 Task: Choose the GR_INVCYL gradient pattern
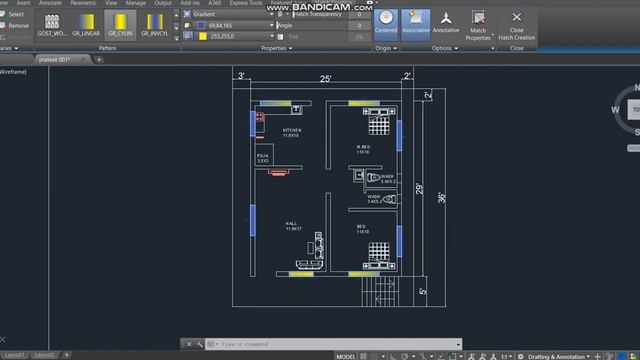click(155, 25)
